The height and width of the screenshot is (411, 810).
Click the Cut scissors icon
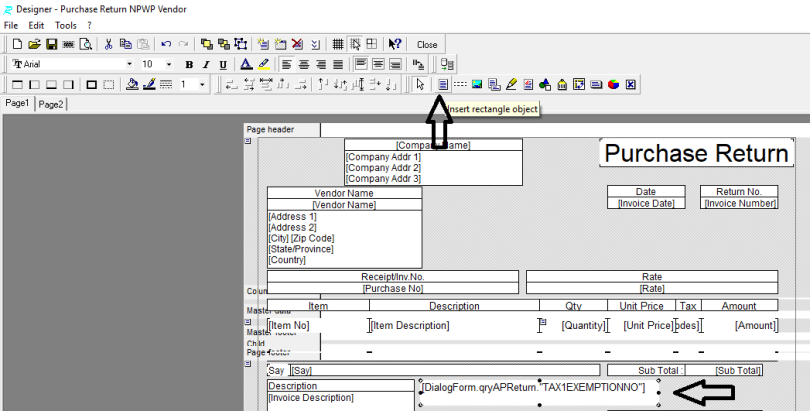click(108, 44)
